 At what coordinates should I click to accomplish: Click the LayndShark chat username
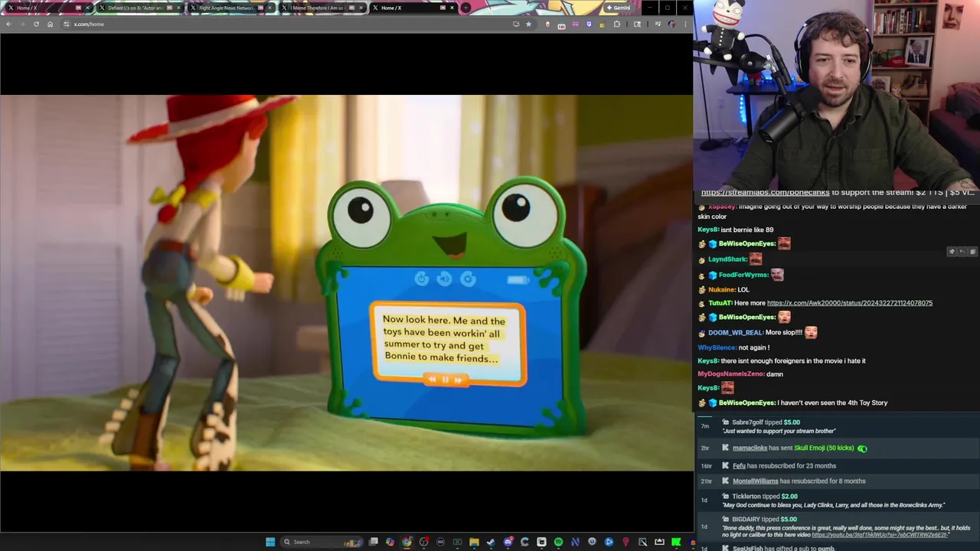727,259
